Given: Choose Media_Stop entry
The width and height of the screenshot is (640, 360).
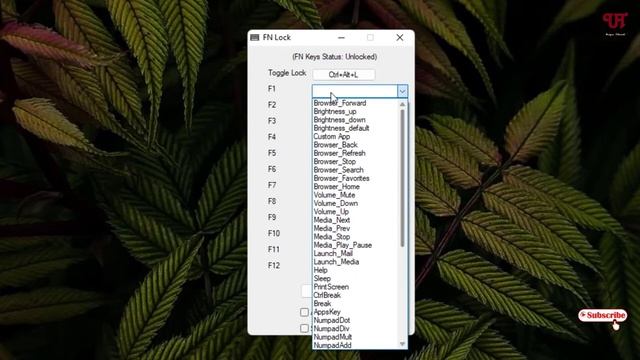Looking at the screenshot, I should click(331, 237).
